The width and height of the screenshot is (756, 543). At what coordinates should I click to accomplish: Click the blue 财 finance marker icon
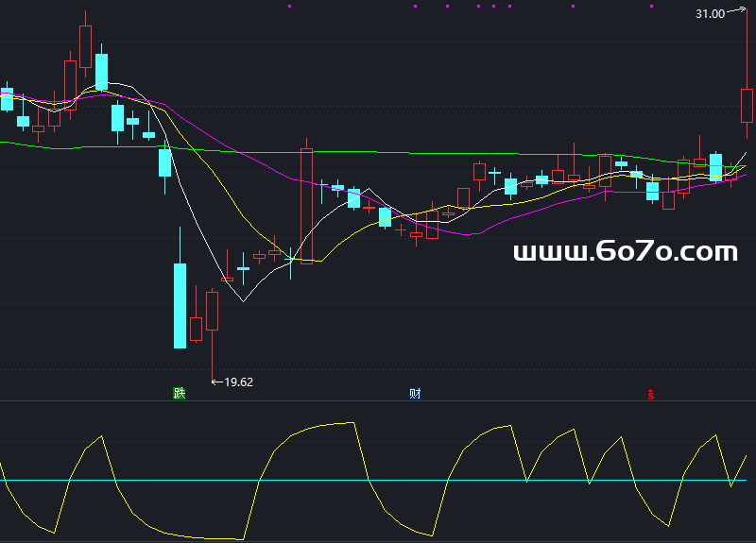point(415,393)
